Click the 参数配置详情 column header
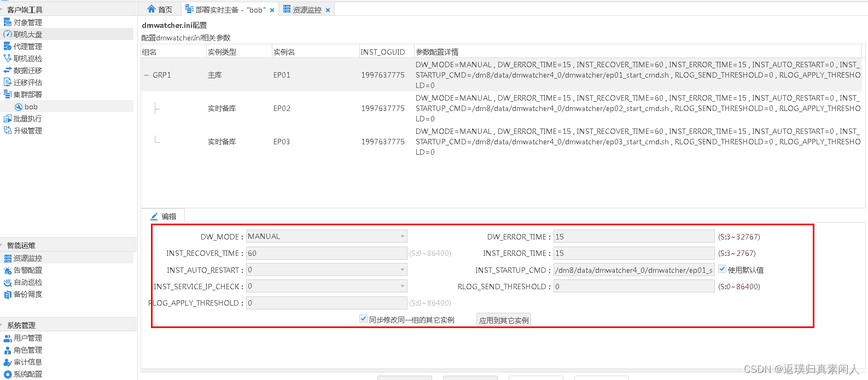 [638, 52]
